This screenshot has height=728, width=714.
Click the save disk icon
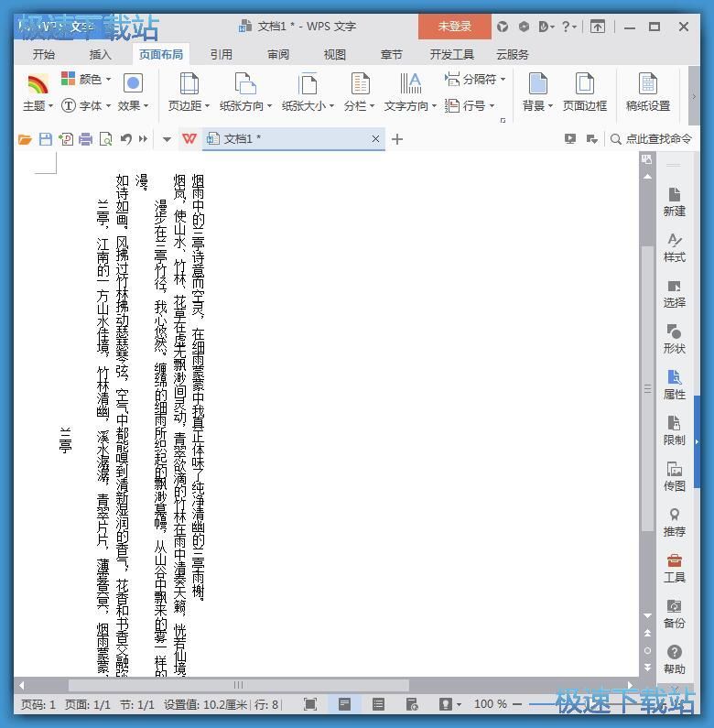(x=46, y=139)
